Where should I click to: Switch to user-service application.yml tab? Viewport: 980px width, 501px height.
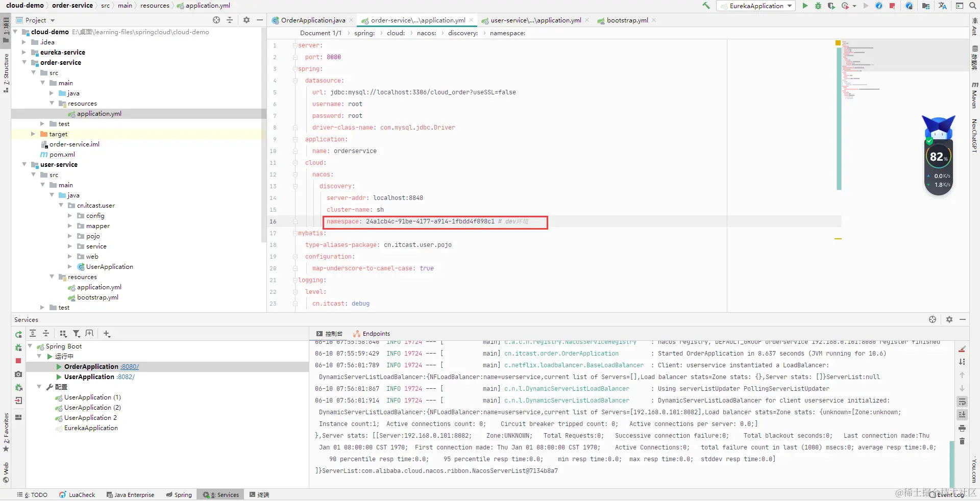535,20
